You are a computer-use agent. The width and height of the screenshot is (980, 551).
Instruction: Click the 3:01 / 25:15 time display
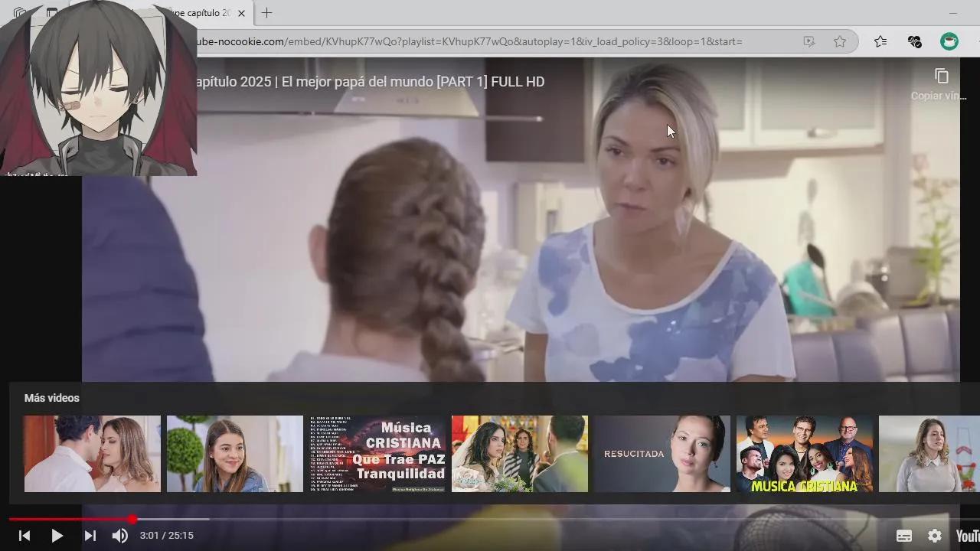click(166, 536)
